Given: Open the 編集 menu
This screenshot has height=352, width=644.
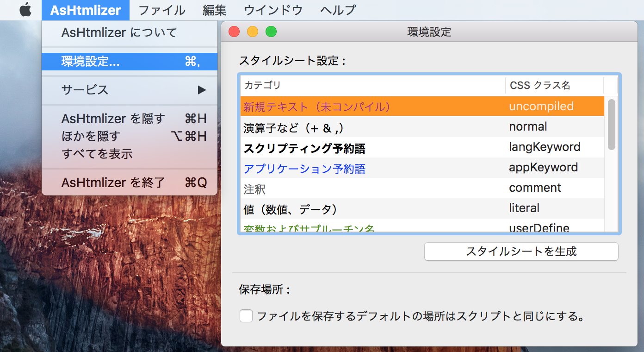Looking at the screenshot, I should (x=214, y=10).
